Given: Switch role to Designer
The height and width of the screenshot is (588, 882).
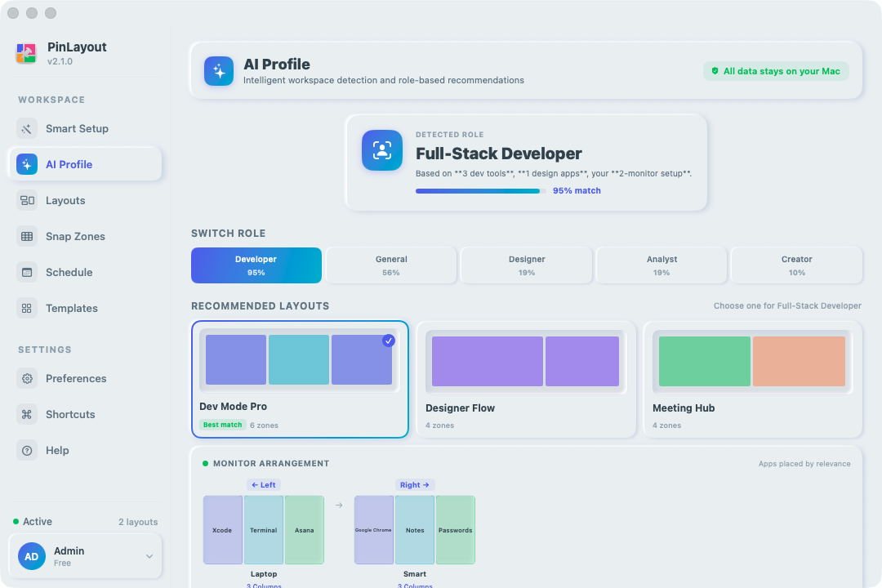Looking at the screenshot, I should (527, 265).
